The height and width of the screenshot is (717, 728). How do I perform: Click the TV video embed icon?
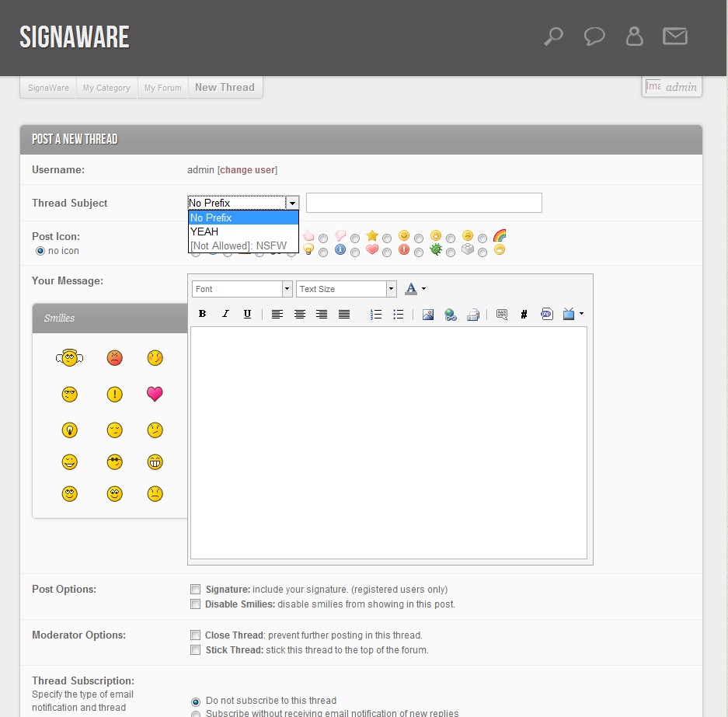point(568,314)
